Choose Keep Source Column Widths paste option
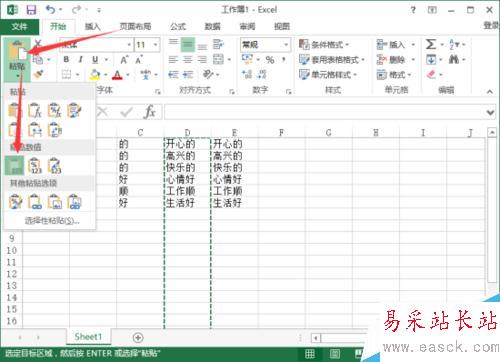 (35, 130)
